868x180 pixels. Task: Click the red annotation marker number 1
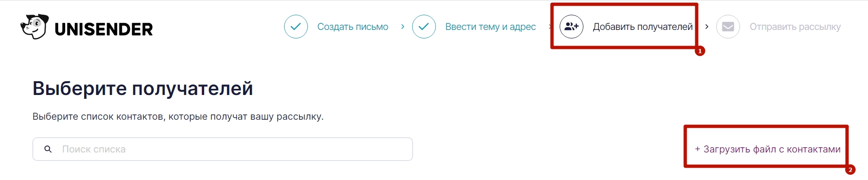(x=700, y=51)
